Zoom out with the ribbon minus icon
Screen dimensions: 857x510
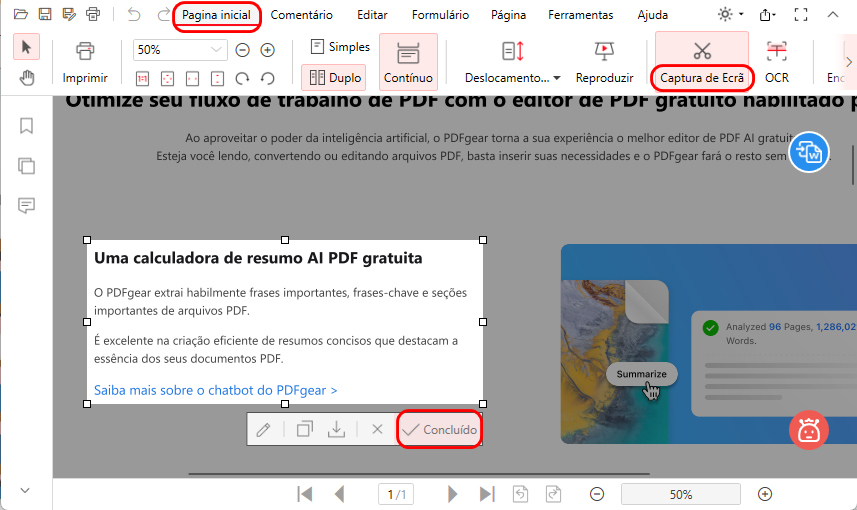pos(242,50)
